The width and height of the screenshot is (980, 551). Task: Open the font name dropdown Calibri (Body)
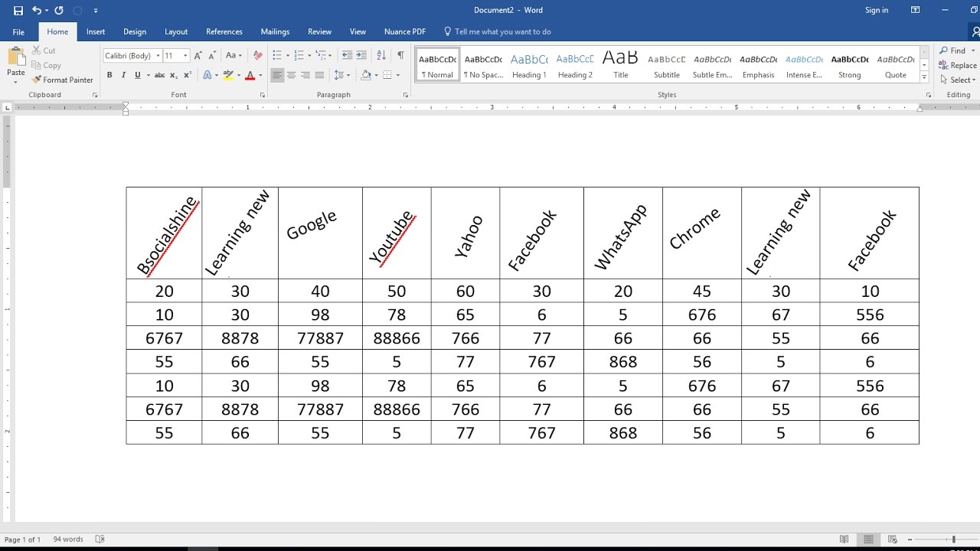(x=158, y=56)
